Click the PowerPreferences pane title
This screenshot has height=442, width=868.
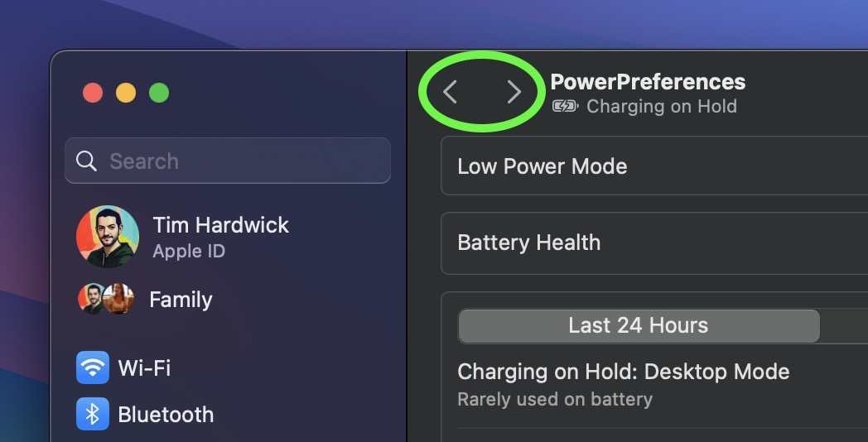648,82
